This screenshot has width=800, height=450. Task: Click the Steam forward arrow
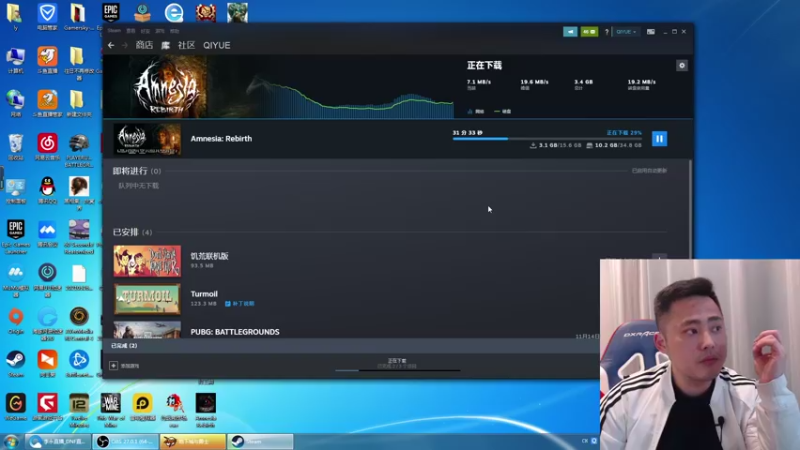pos(124,45)
